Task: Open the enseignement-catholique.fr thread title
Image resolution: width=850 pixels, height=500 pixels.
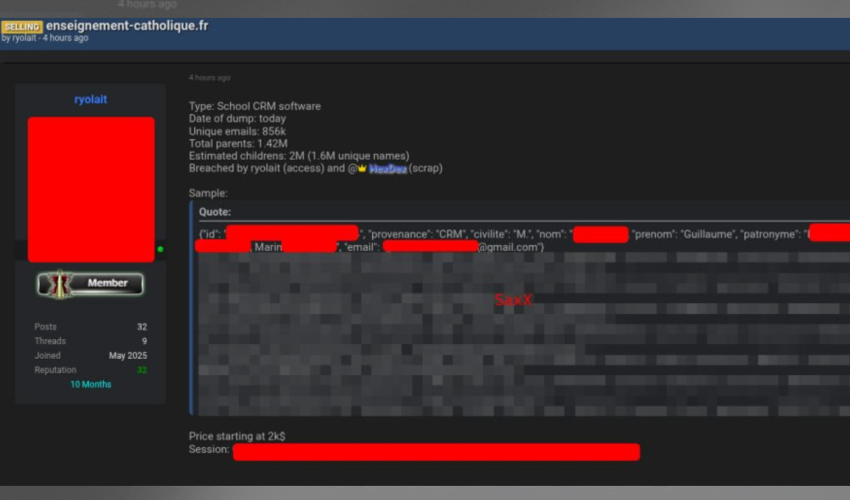Action: pos(127,25)
